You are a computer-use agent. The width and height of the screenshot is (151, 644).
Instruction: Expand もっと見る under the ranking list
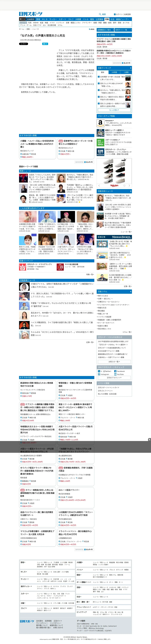[x=114, y=110]
